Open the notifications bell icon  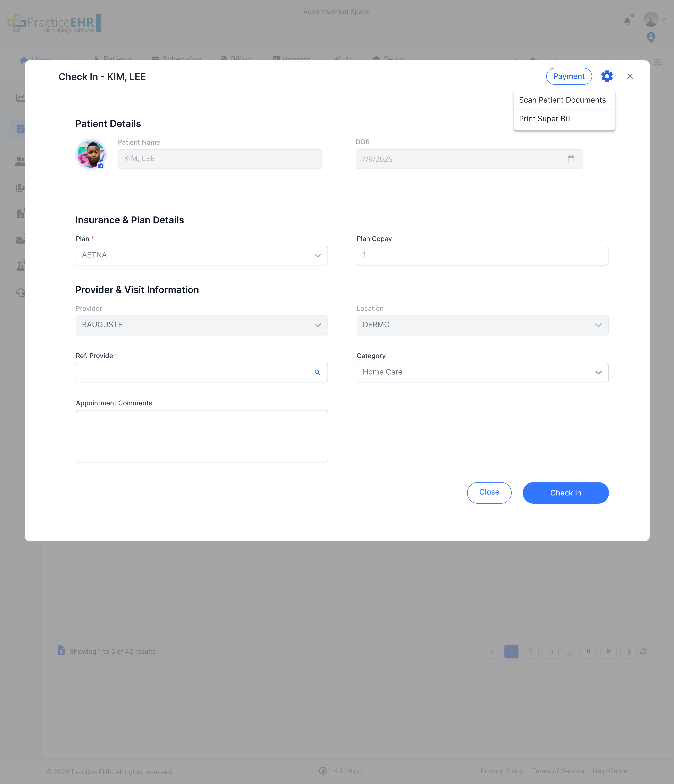[627, 21]
